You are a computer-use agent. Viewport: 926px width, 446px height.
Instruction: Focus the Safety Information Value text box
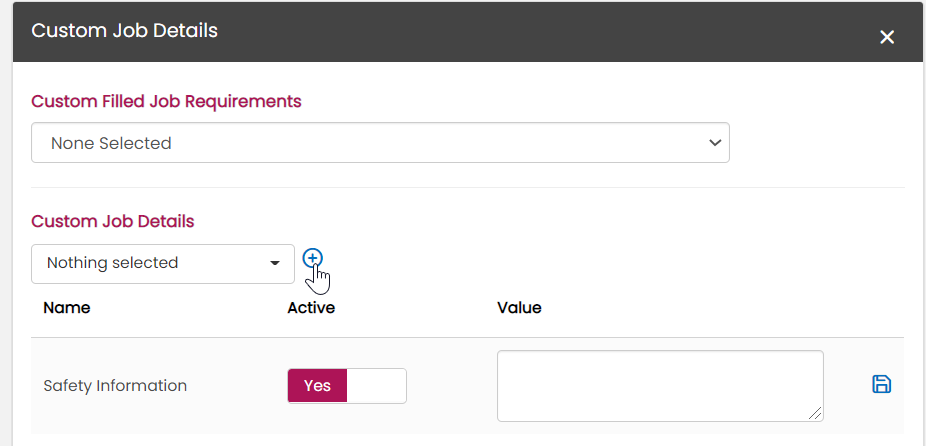click(659, 385)
